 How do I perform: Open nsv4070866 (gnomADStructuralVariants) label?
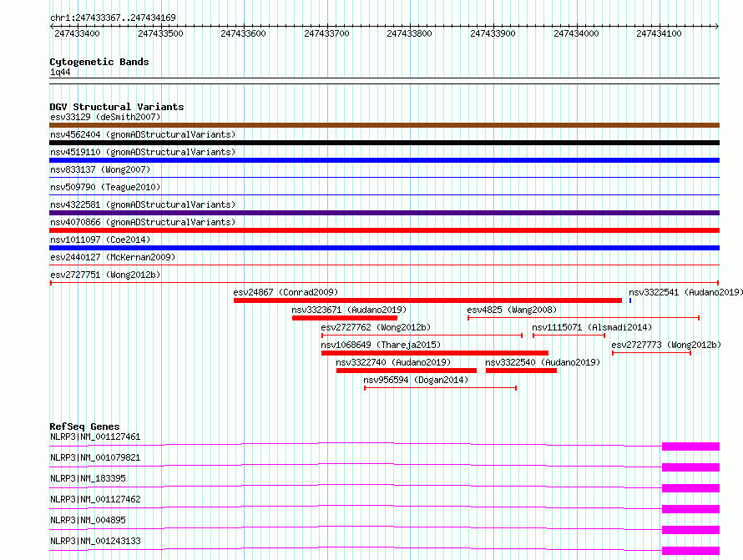point(143,222)
